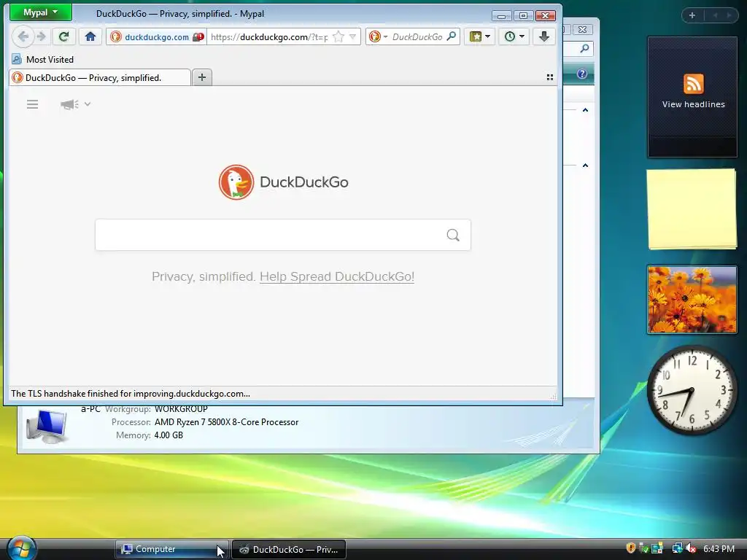Open the Mypal home page button
Screen dimensions: 747x560
pyautogui.click(x=90, y=36)
